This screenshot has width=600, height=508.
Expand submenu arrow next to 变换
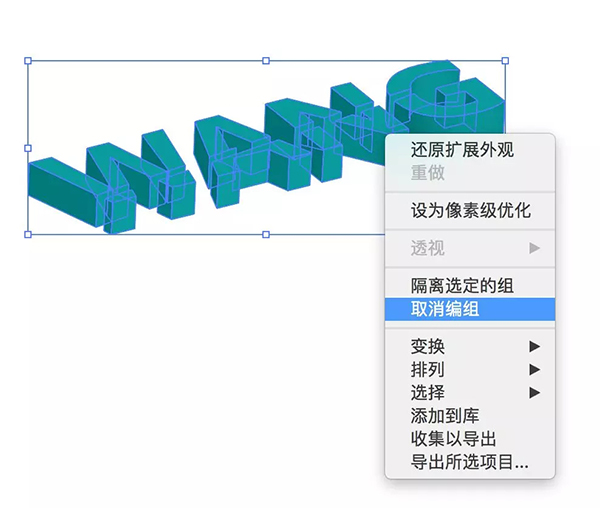pyautogui.click(x=535, y=347)
